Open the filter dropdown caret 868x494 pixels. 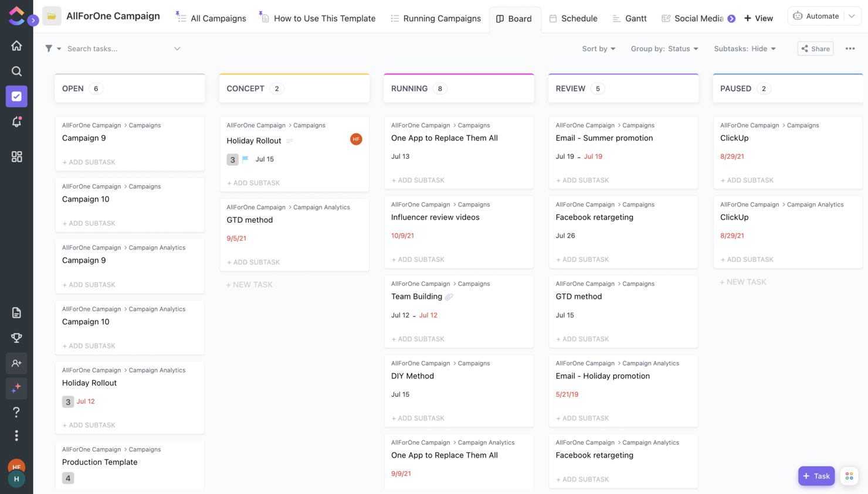pyautogui.click(x=59, y=49)
